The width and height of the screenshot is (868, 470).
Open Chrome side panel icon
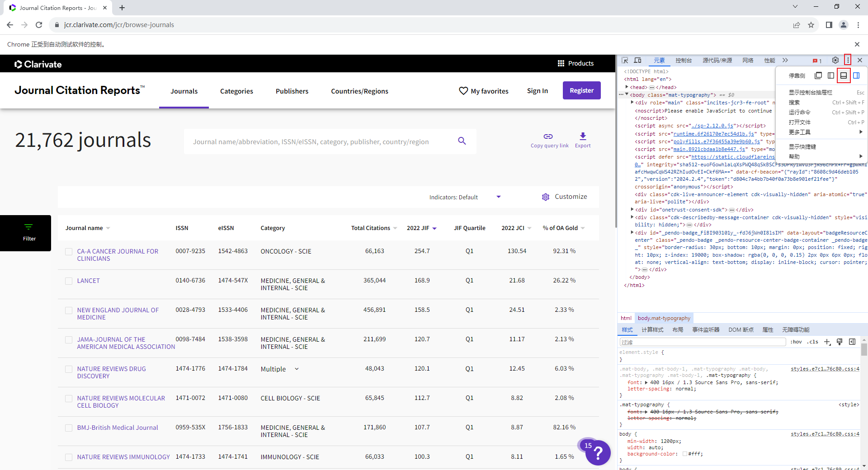click(829, 25)
